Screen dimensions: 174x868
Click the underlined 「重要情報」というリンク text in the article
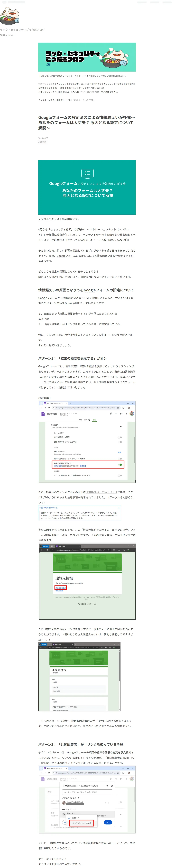[x=102, y=492]
